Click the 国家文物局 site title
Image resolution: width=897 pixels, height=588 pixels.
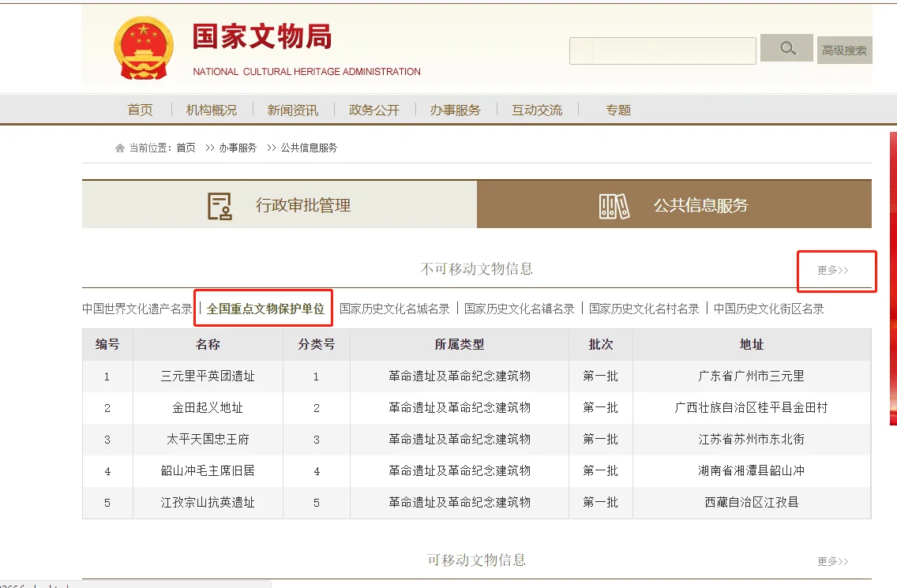coord(262,36)
